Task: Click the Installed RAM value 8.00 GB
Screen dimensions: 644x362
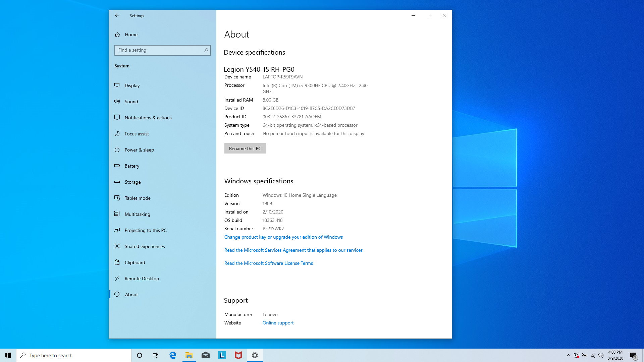Action: pyautogui.click(x=270, y=100)
